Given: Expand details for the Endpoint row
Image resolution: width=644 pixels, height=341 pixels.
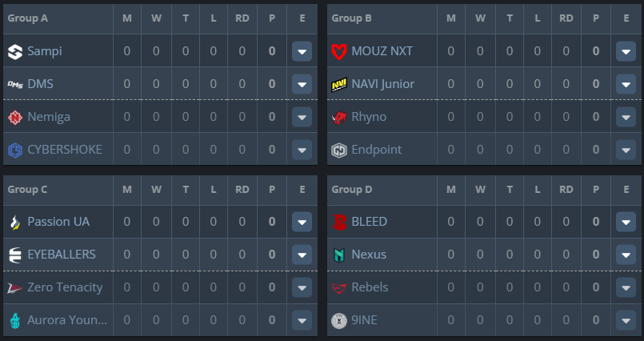Looking at the screenshot, I should tap(626, 150).
